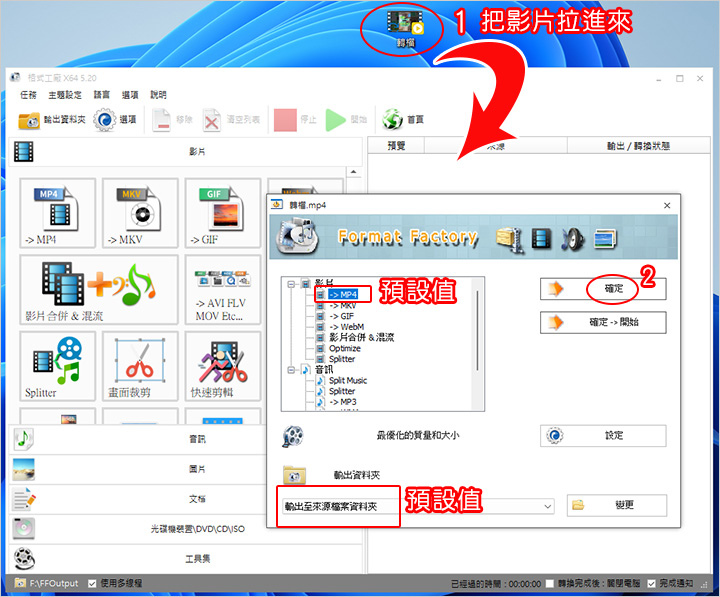
Task: Open the 說明 help menu
Action: [x=158, y=95]
